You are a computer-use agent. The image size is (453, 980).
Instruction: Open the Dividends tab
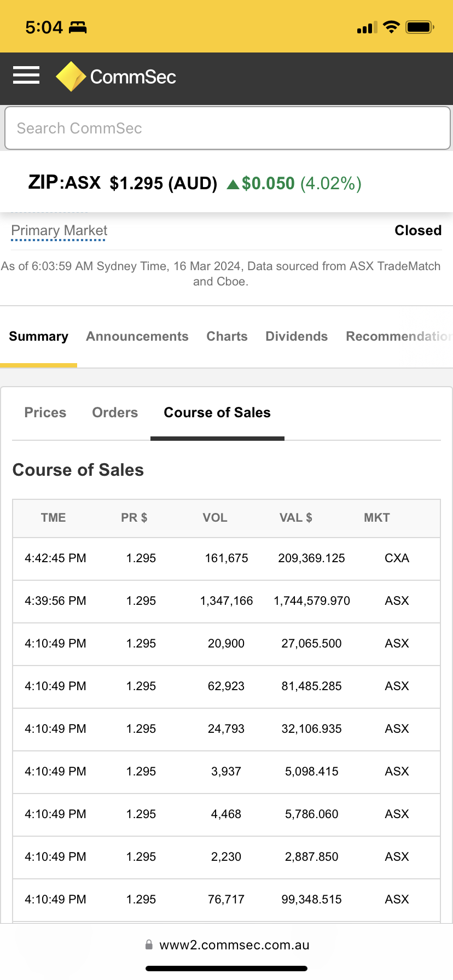[297, 336]
